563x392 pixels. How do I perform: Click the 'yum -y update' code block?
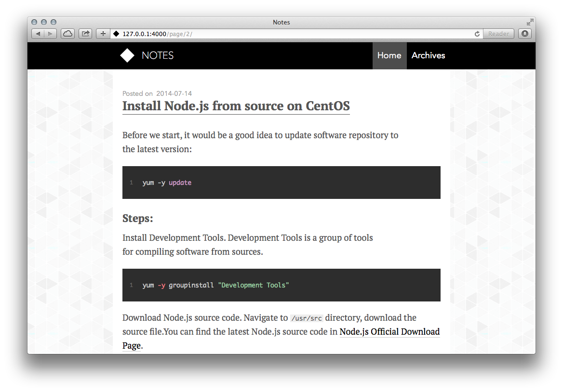281,182
